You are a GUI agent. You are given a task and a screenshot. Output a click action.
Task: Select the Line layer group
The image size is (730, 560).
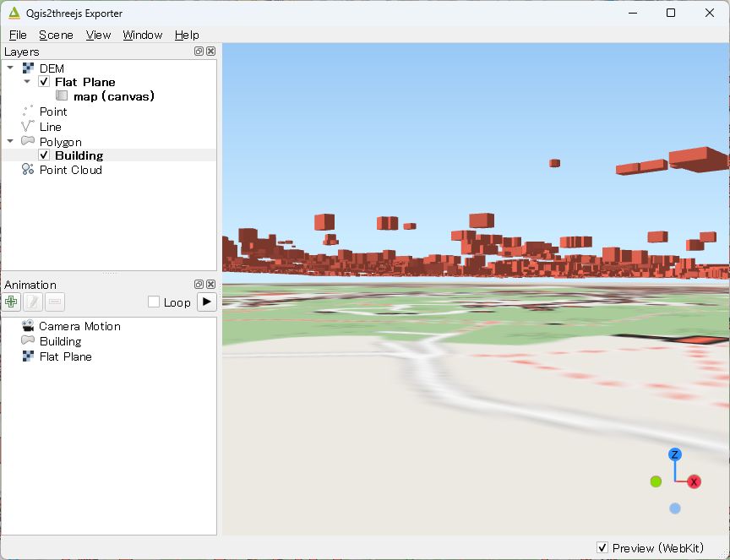click(51, 127)
